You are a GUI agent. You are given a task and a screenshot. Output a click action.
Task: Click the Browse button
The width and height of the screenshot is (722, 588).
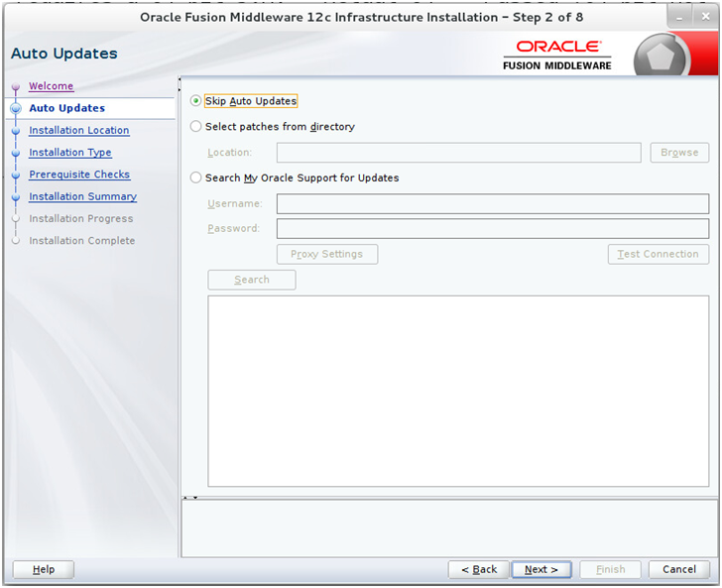[x=679, y=153]
